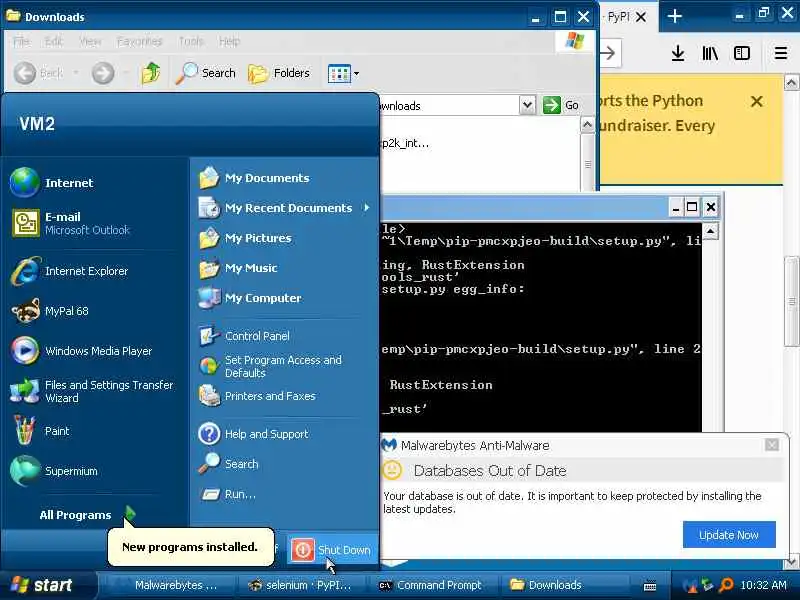Click the Start button
The image size is (800, 600).
click(46, 585)
